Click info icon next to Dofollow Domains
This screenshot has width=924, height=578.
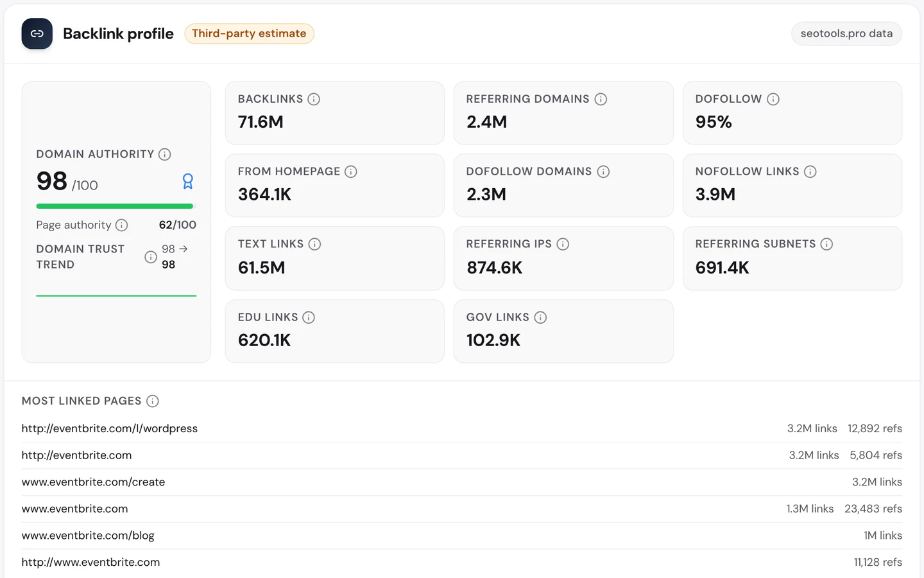pos(603,171)
